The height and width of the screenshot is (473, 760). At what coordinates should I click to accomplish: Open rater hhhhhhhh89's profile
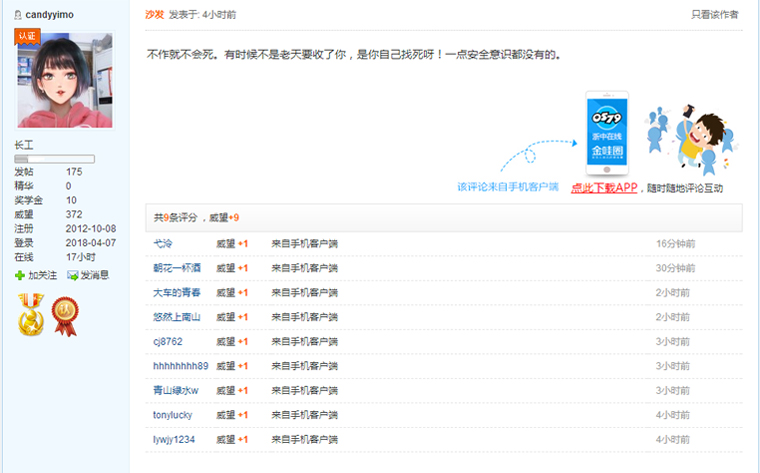pyautogui.click(x=181, y=366)
